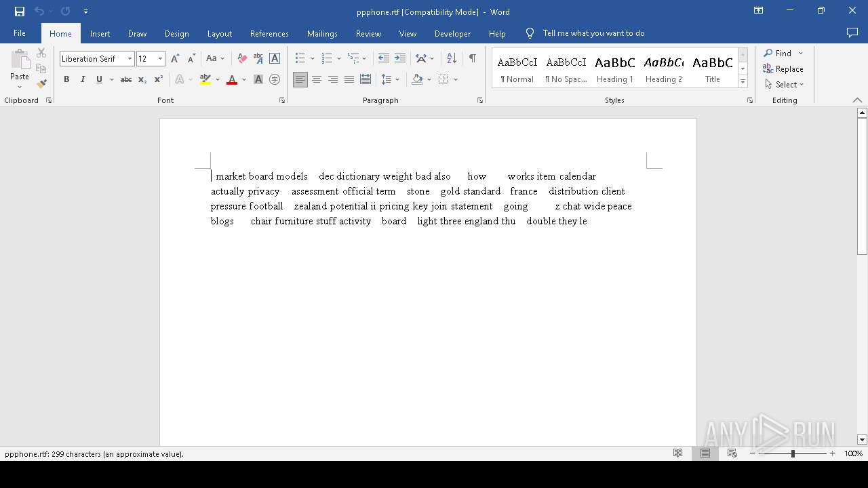868x488 pixels.
Task: Open the font size dropdown
Action: tap(161, 59)
